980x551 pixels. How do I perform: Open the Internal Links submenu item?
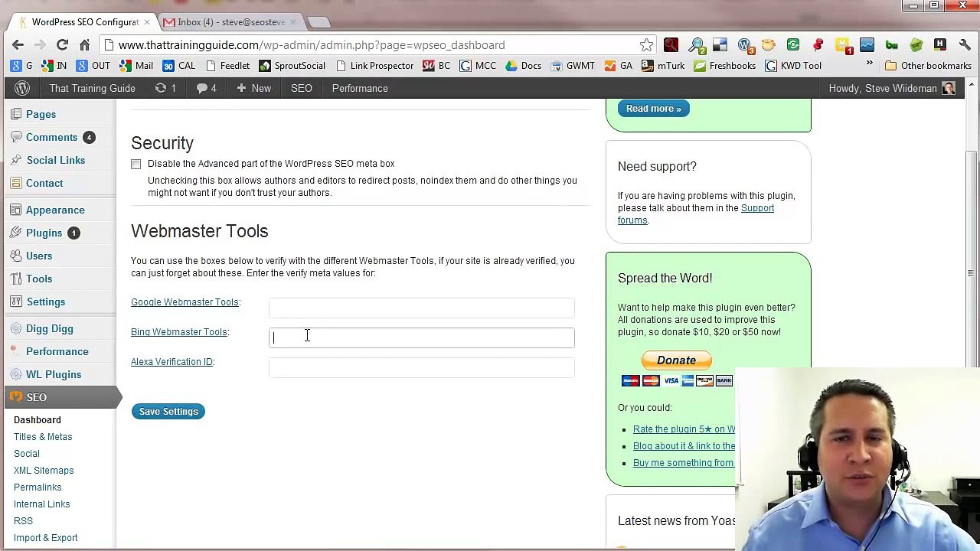[41, 504]
